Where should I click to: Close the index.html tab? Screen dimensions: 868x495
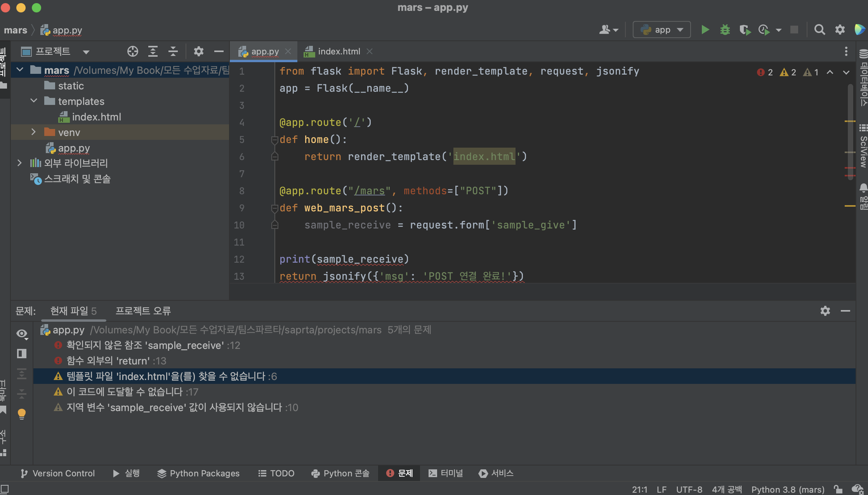pyautogui.click(x=370, y=51)
